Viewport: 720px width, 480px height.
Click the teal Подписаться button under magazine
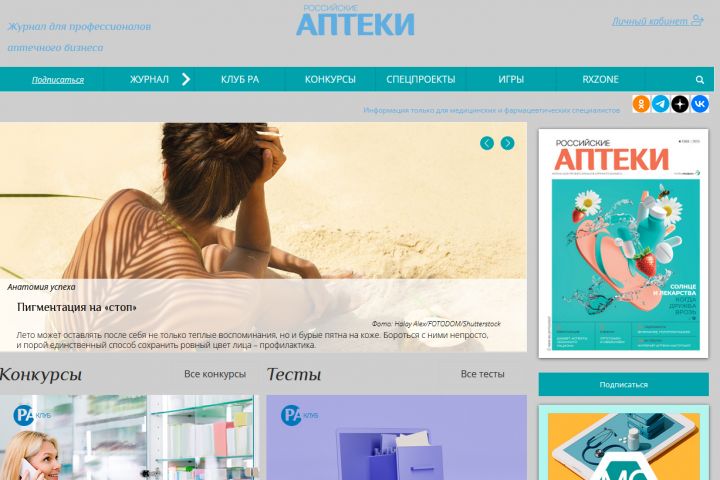[x=624, y=384]
